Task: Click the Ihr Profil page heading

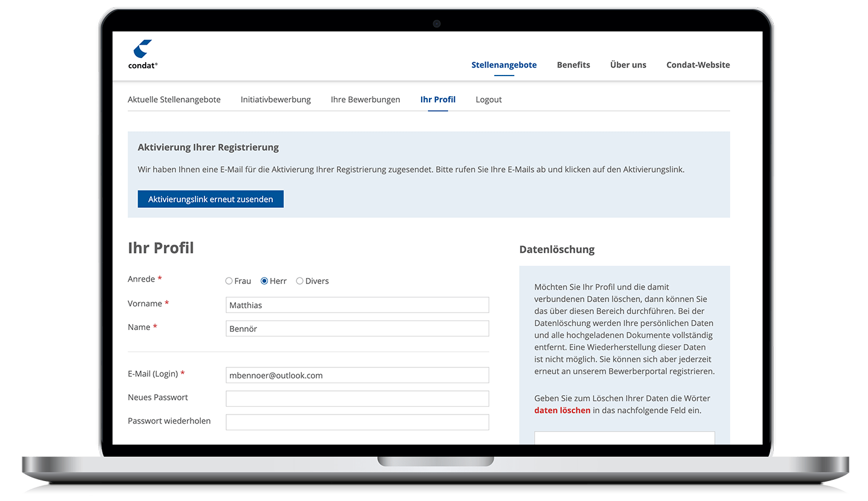Action: (161, 248)
